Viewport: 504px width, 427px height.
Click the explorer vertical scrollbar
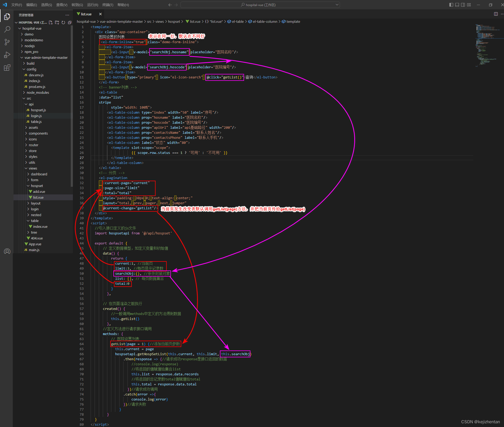(72, 106)
